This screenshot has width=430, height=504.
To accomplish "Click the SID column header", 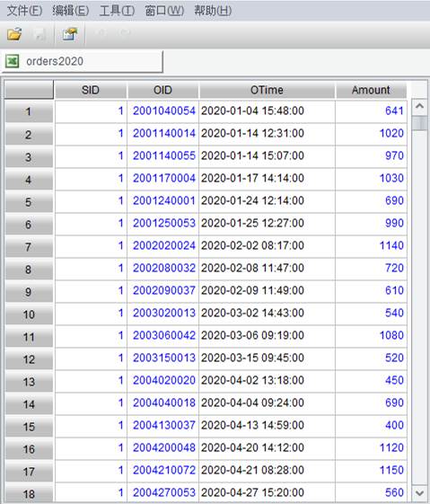I will pyautogui.click(x=91, y=91).
